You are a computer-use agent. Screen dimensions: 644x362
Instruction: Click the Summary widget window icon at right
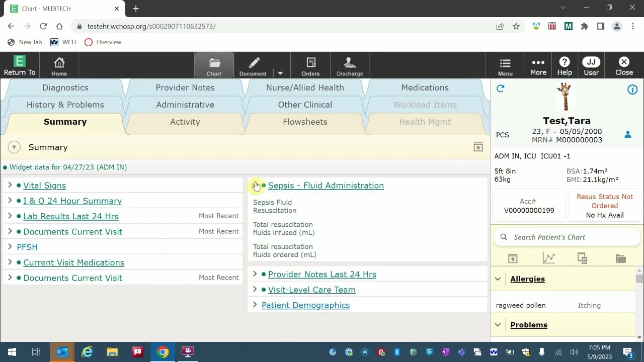coord(478,147)
